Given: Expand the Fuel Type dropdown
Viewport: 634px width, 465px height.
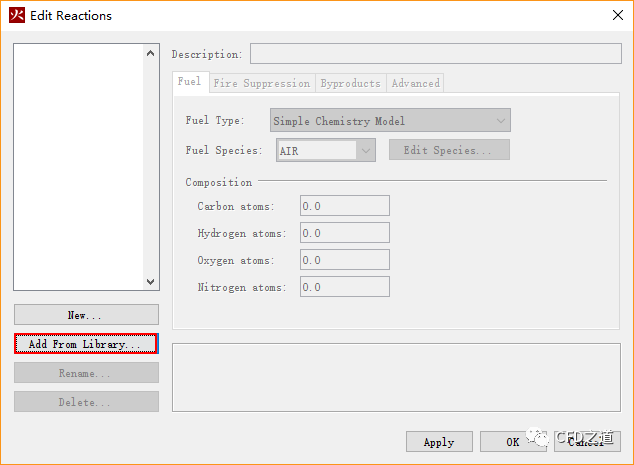Looking at the screenshot, I should [x=390, y=121].
